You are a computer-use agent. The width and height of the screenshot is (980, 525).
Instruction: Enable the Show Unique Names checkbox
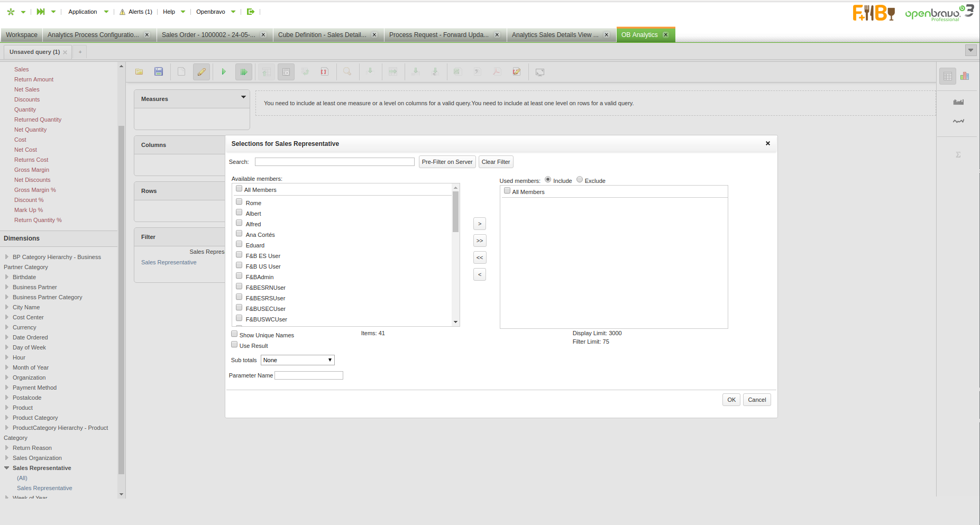[234, 334]
